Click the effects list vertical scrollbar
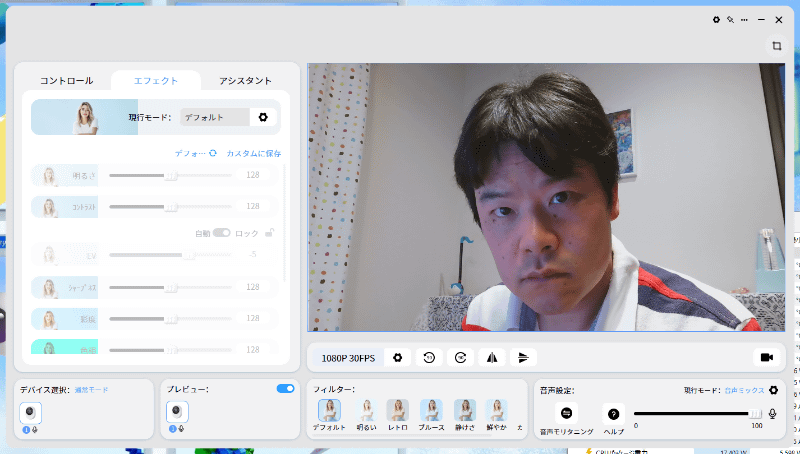The image size is (800, 454). 284,223
